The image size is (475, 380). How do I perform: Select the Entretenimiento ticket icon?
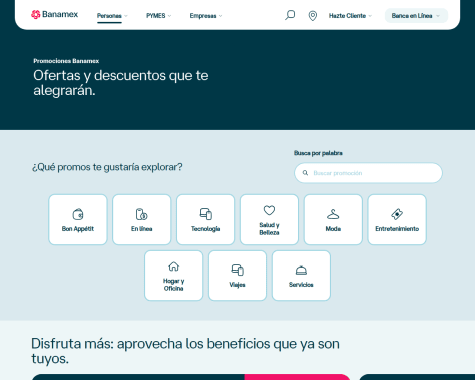(397, 214)
